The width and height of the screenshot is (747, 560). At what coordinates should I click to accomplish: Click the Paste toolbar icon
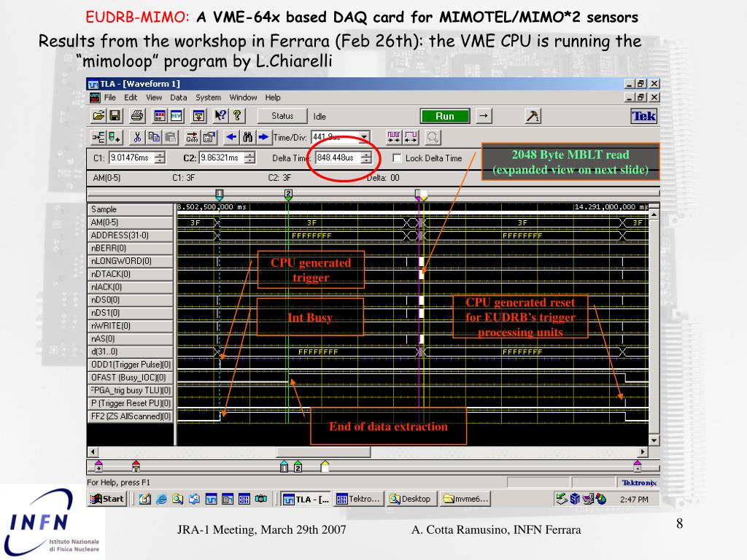pos(170,138)
